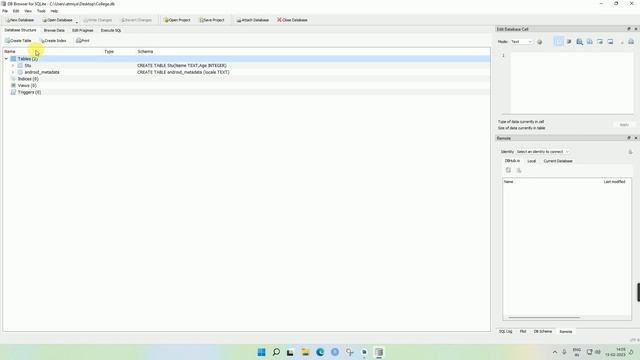Select the Triggers (0) tree item
This screenshot has width=640, height=360.
(x=29, y=92)
